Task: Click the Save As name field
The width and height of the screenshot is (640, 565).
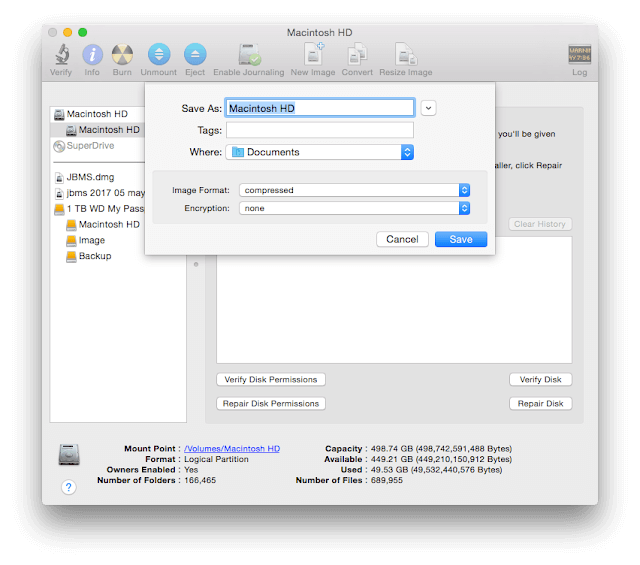Action: (x=320, y=108)
